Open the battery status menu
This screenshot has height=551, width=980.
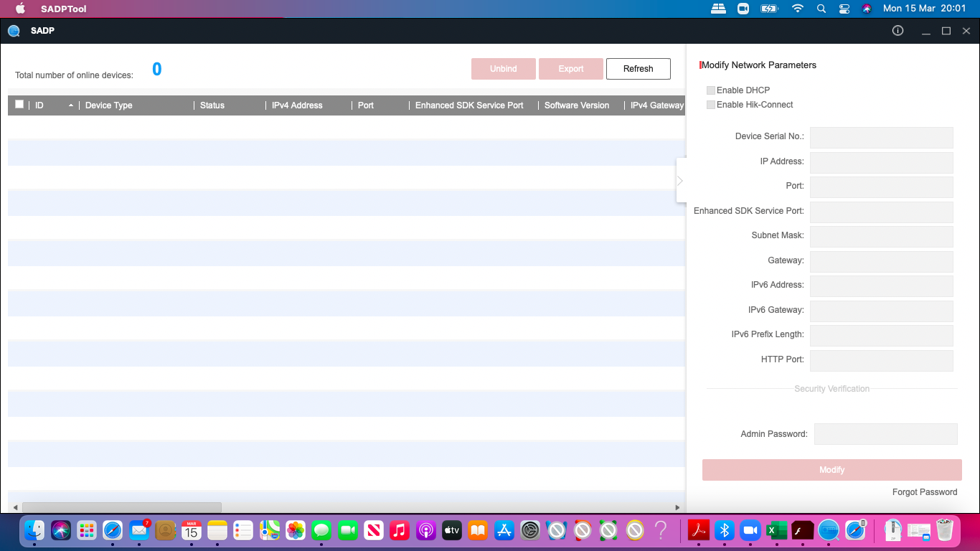click(769, 9)
